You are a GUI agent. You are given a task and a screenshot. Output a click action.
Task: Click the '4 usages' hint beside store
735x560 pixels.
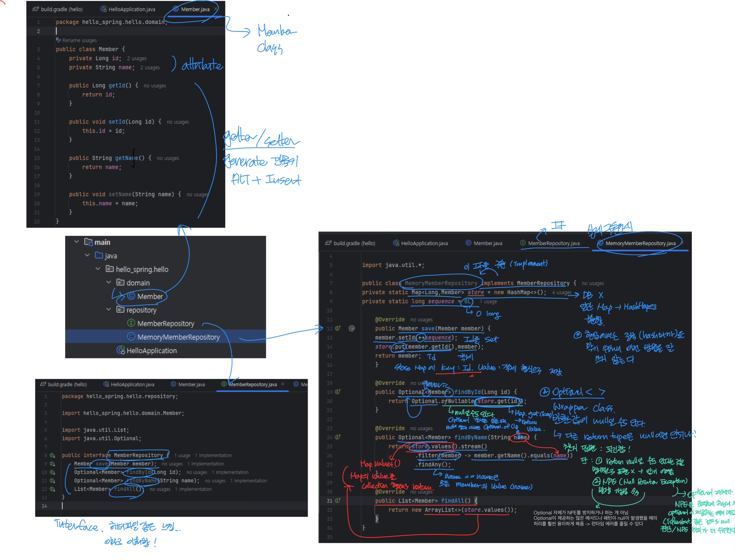561,292
